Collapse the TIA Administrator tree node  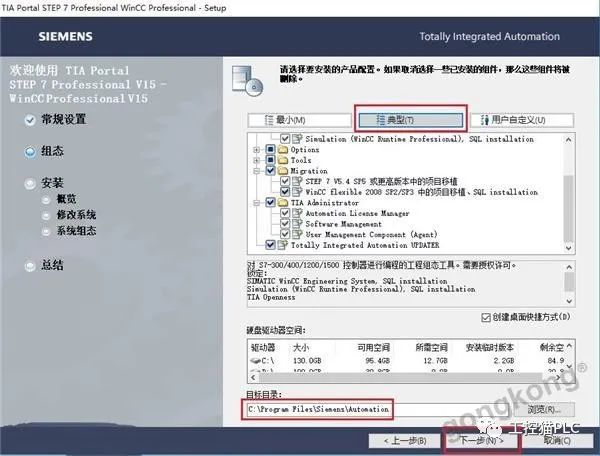(x=256, y=203)
